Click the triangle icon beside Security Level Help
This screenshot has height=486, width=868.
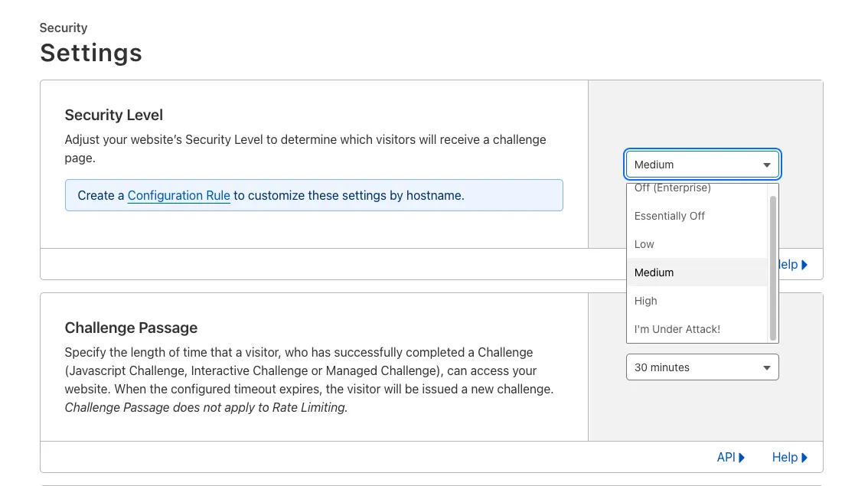tap(804, 265)
